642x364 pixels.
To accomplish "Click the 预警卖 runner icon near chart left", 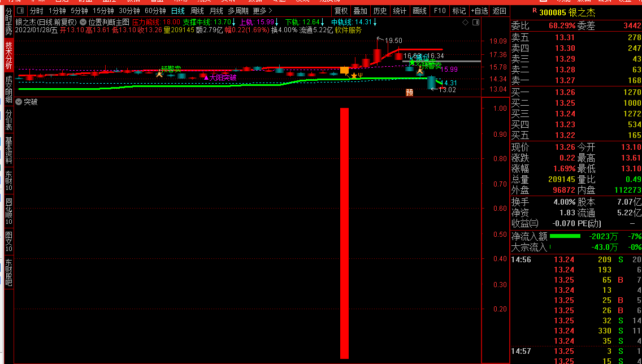I will pyautogui.click(x=160, y=73).
